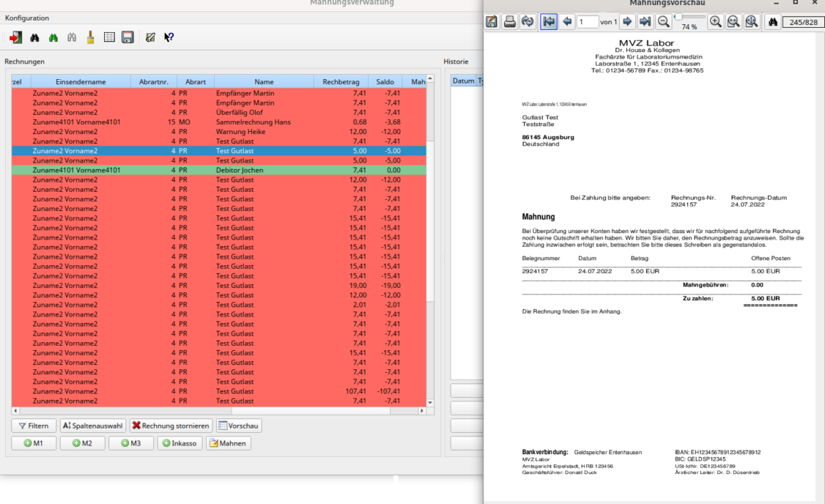Select the green Debitor Jochen row
Viewport: 825px width, 504px height.
tap(218, 170)
